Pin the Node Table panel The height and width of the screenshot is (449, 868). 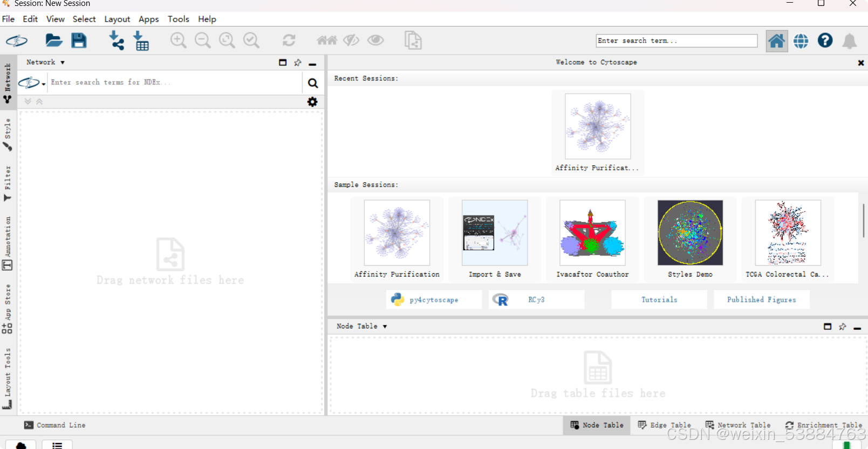pos(843,327)
